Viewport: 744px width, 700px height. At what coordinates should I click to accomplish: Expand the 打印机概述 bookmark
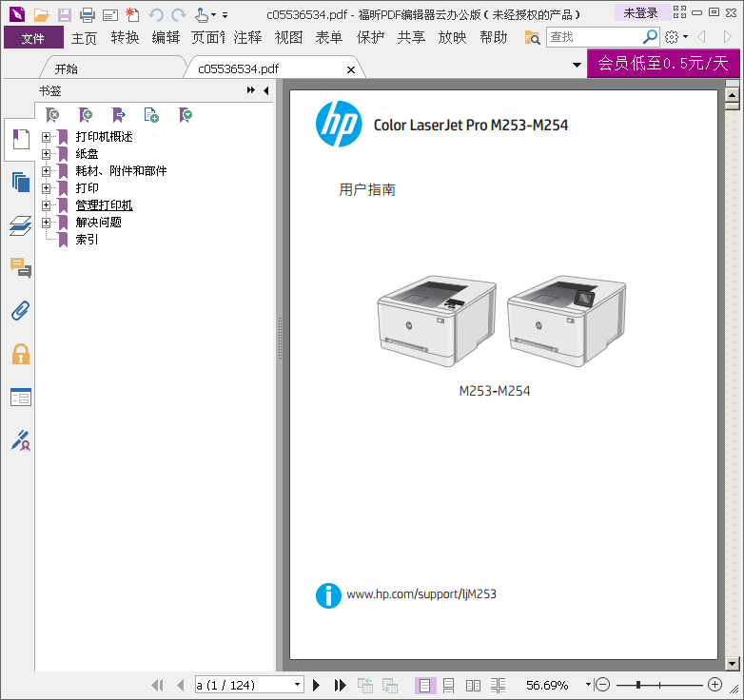click(46, 137)
